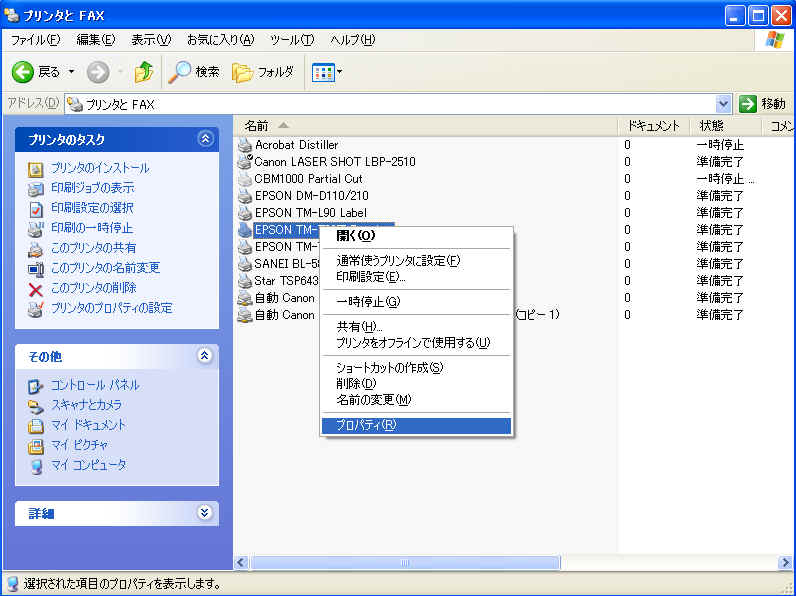Click the Scanners and Cameras (スキャナとカメラ) icon
This screenshot has height=596, width=796.
tap(36, 406)
